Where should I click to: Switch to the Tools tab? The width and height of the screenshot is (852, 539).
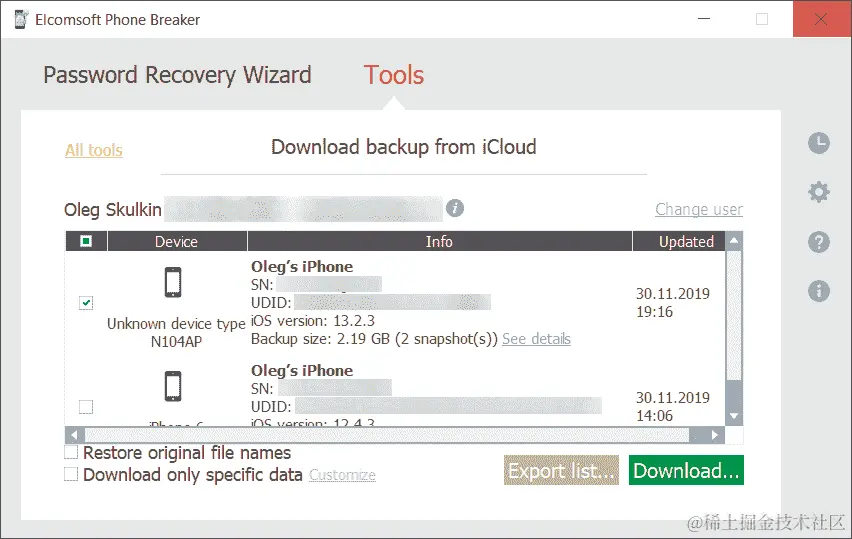[x=393, y=75]
